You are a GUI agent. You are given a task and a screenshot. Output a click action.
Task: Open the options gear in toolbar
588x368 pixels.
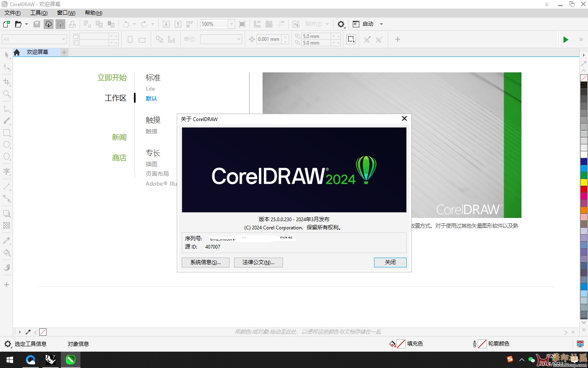click(x=341, y=24)
